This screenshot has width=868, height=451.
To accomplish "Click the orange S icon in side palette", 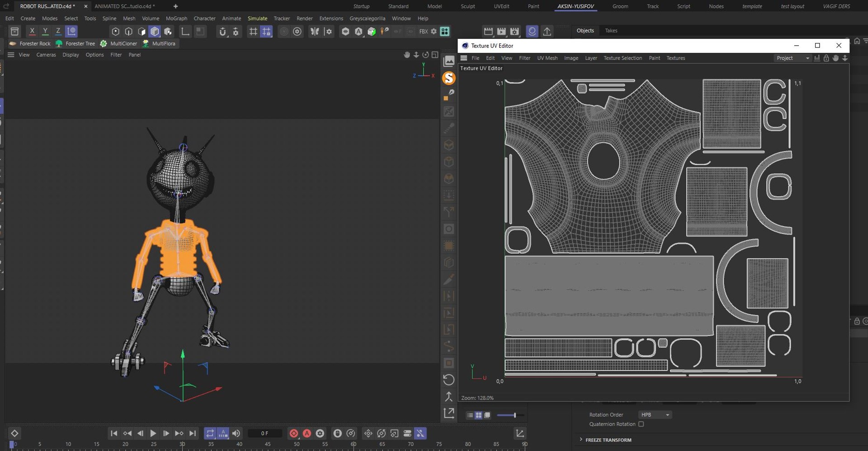I will [449, 78].
